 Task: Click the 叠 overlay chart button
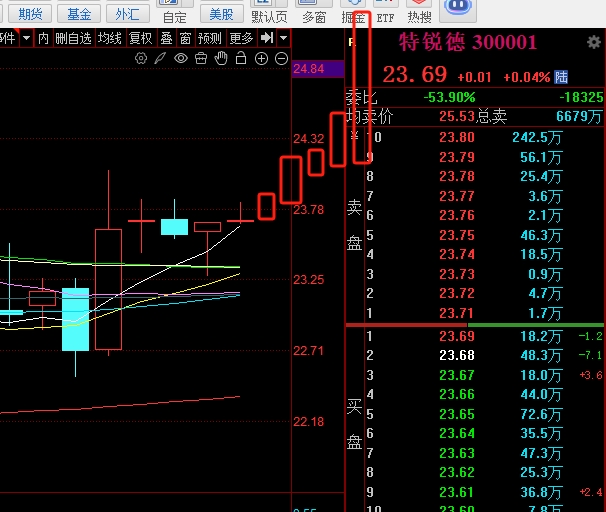coord(167,38)
